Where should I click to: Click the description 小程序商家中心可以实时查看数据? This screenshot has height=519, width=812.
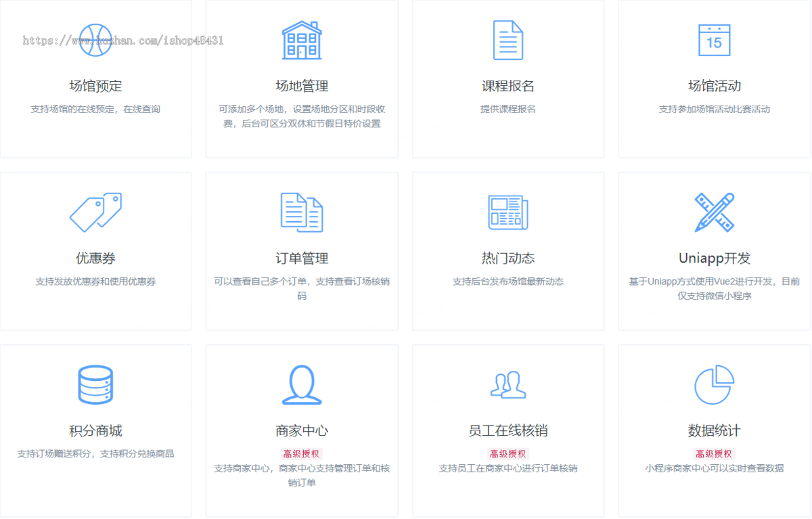point(715,468)
